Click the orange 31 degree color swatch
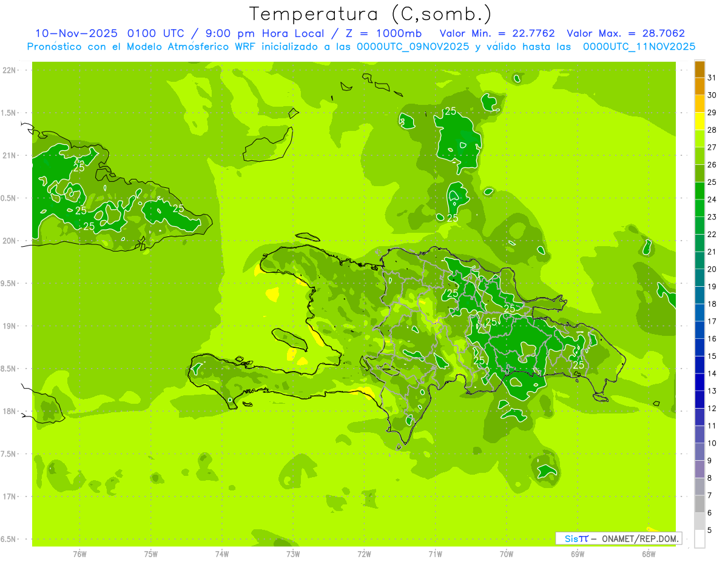Viewport: 728px width, 562px height. pyautogui.click(x=699, y=69)
